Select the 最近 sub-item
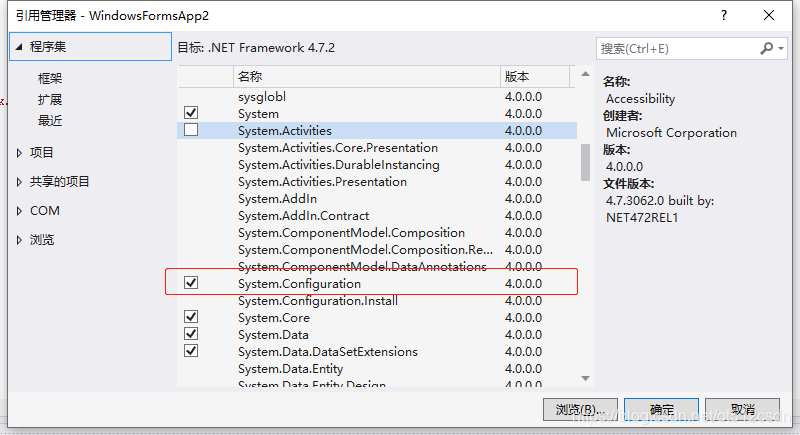 click(50, 121)
